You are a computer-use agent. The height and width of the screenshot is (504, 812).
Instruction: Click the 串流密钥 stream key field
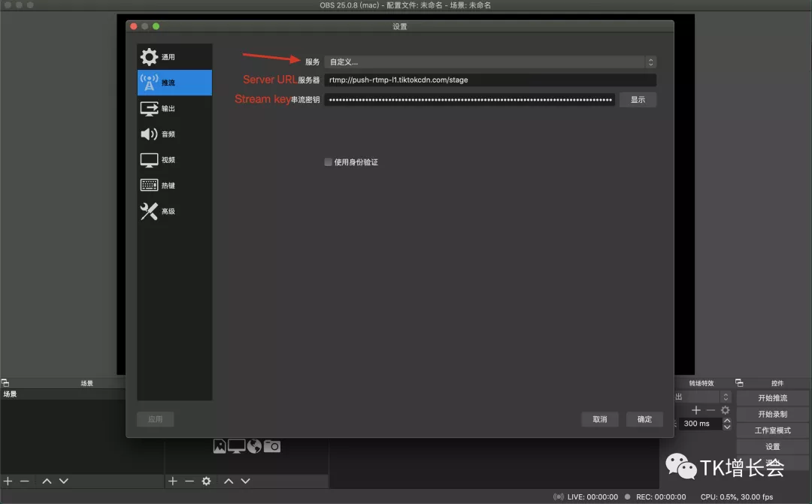click(x=470, y=99)
